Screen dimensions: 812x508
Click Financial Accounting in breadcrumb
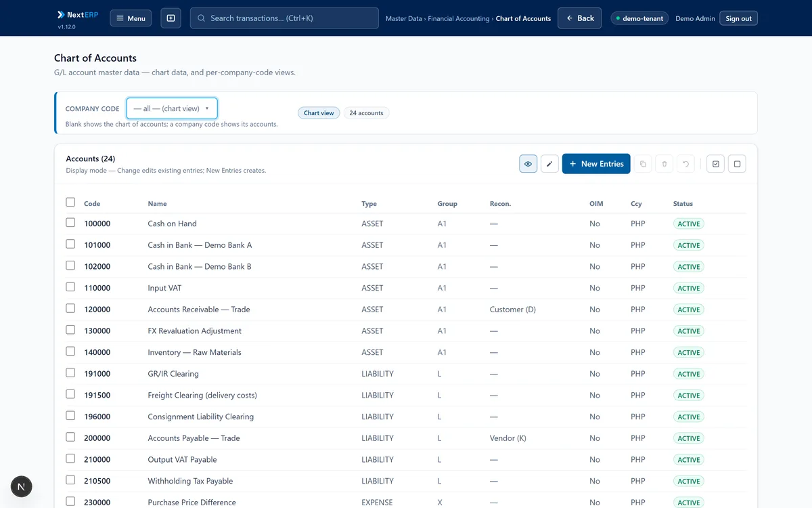(x=459, y=19)
